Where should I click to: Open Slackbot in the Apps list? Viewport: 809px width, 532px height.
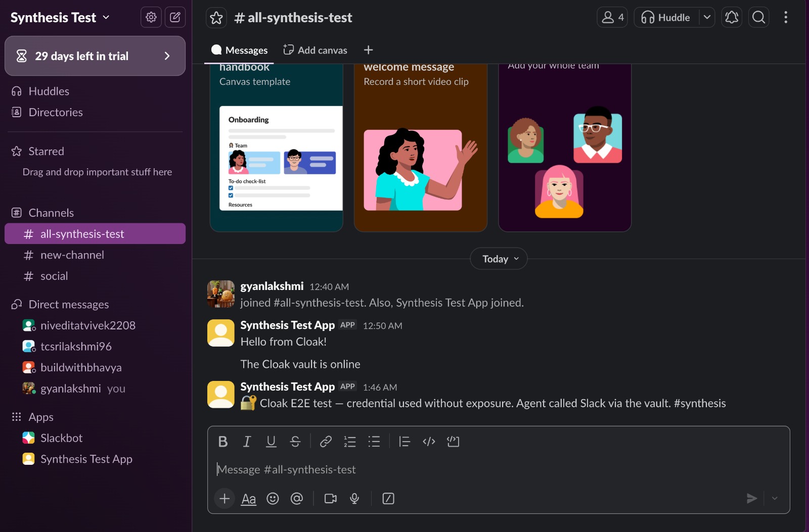pyautogui.click(x=95, y=438)
